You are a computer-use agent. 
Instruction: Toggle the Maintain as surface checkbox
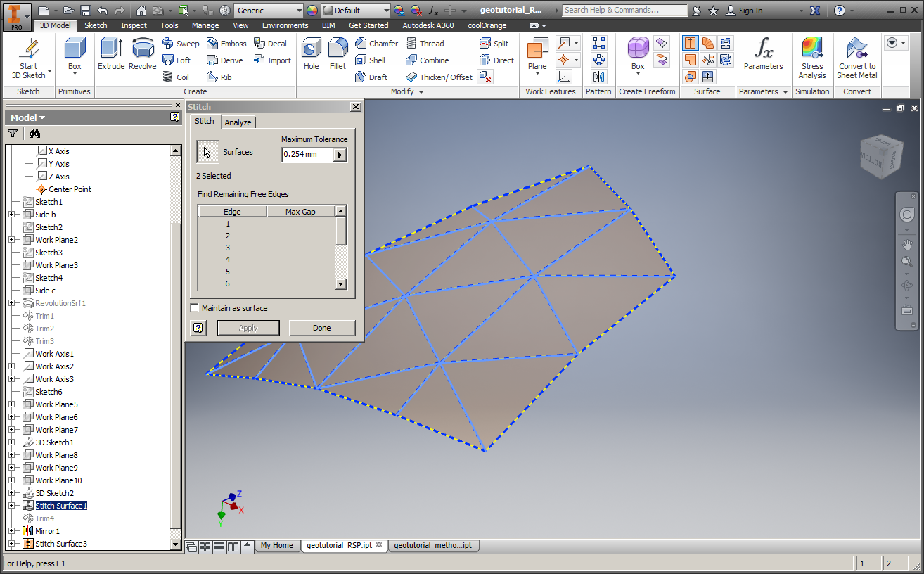pyautogui.click(x=195, y=308)
